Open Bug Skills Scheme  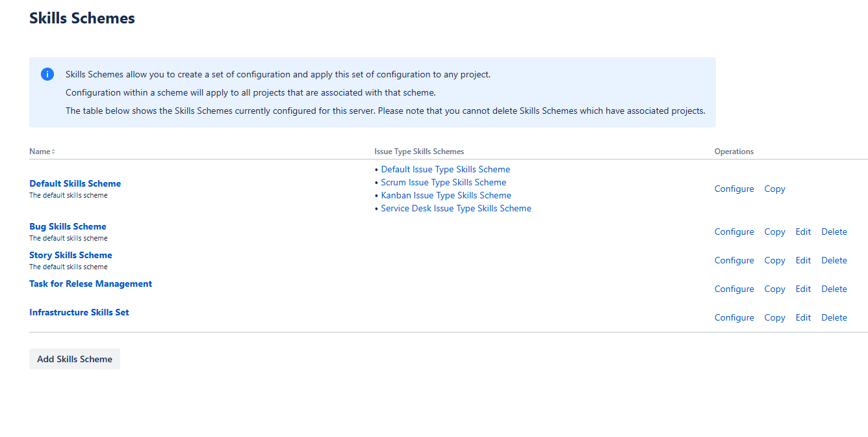68,226
